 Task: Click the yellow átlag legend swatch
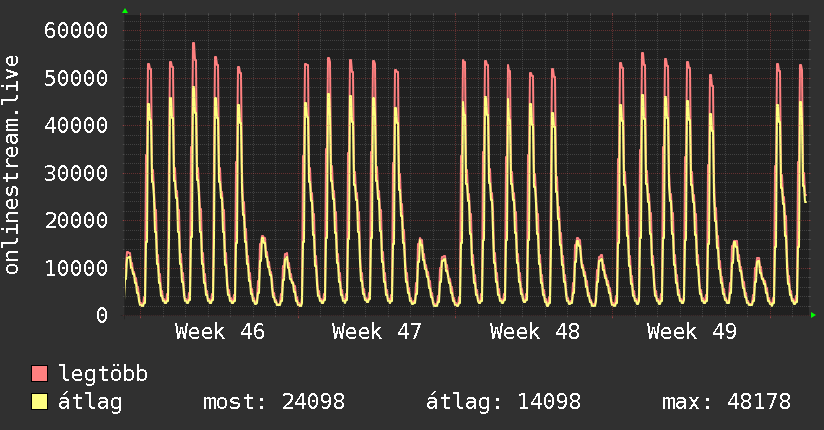tap(39, 402)
